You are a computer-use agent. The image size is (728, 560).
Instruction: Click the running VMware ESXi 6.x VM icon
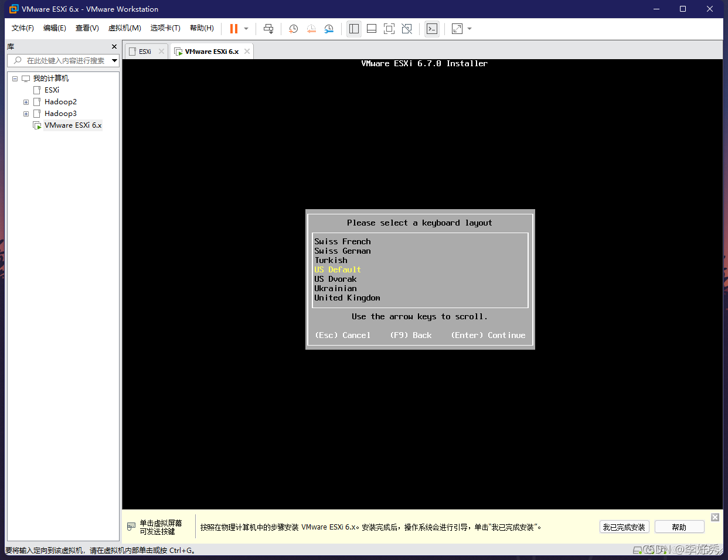click(37, 125)
